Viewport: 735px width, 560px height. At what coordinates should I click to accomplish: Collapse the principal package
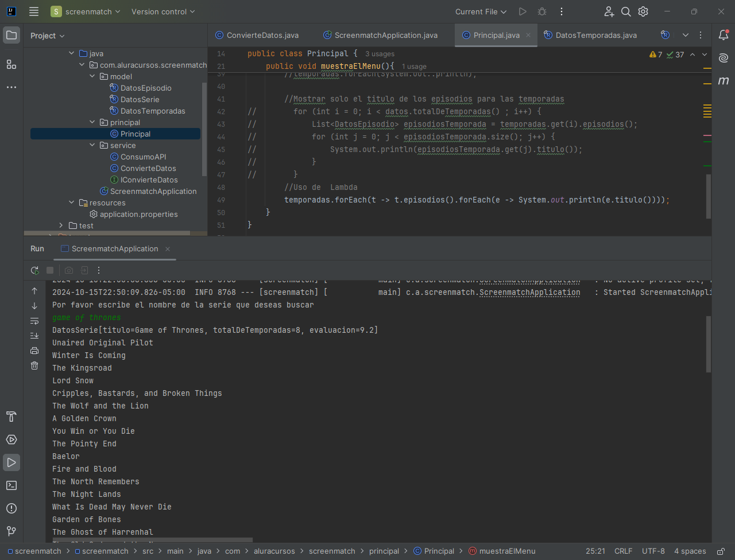click(x=92, y=122)
